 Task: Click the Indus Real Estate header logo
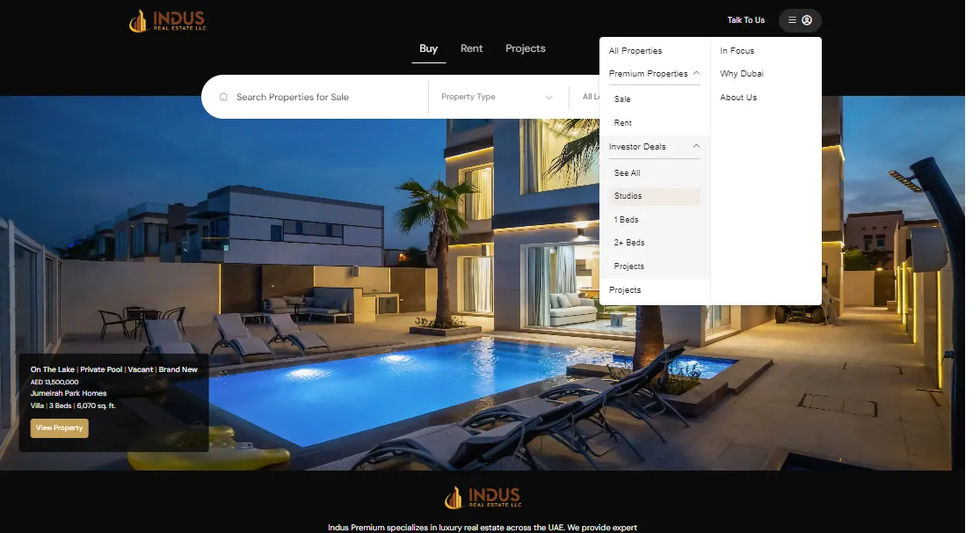pos(167,20)
